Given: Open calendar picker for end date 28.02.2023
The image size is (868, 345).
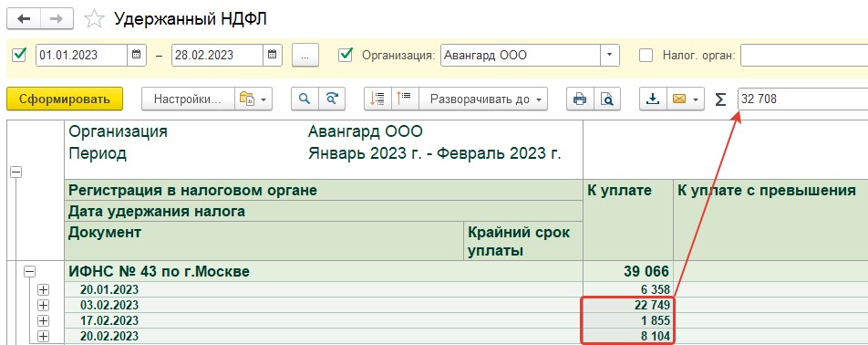Looking at the screenshot, I should (x=272, y=55).
